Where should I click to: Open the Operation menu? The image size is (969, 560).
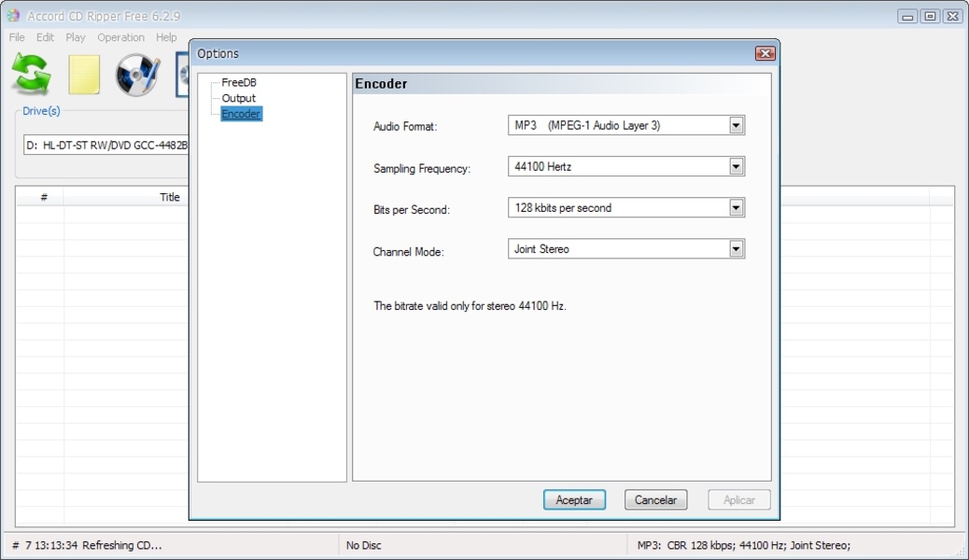(120, 37)
